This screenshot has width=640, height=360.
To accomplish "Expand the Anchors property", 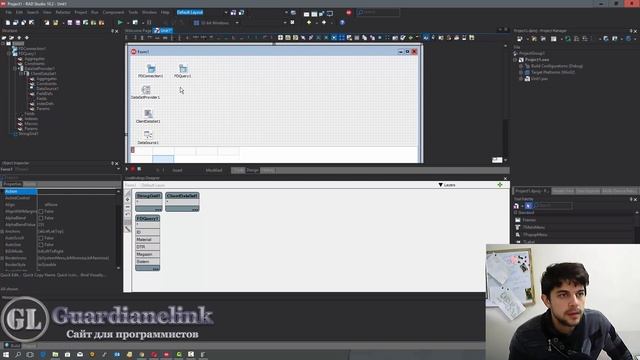I will (x=2, y=231).
